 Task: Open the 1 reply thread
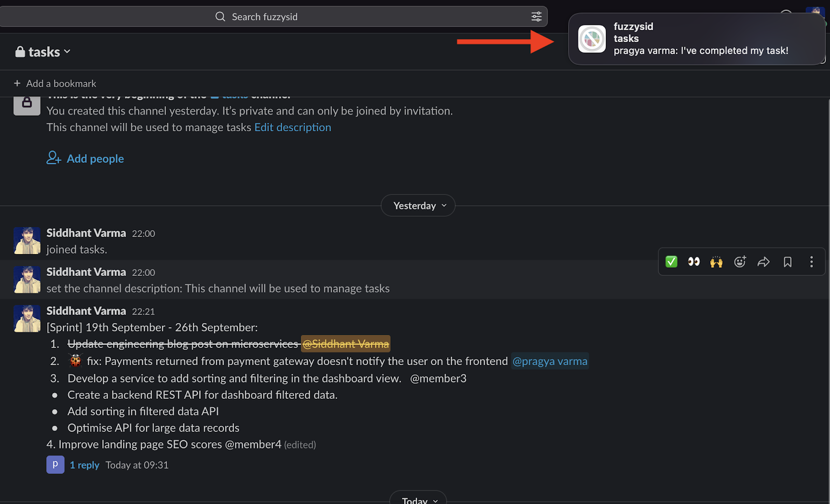84,465
